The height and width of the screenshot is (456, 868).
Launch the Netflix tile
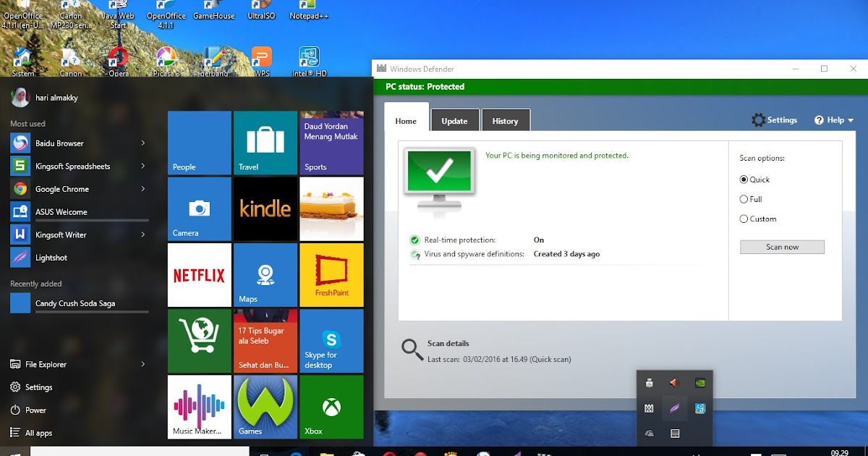click(200, 275)
